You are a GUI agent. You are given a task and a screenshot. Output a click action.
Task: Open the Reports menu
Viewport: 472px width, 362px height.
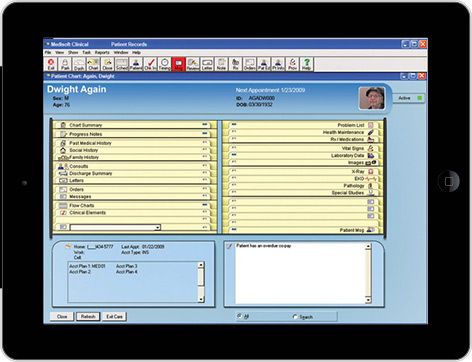(x=102, y=52)
